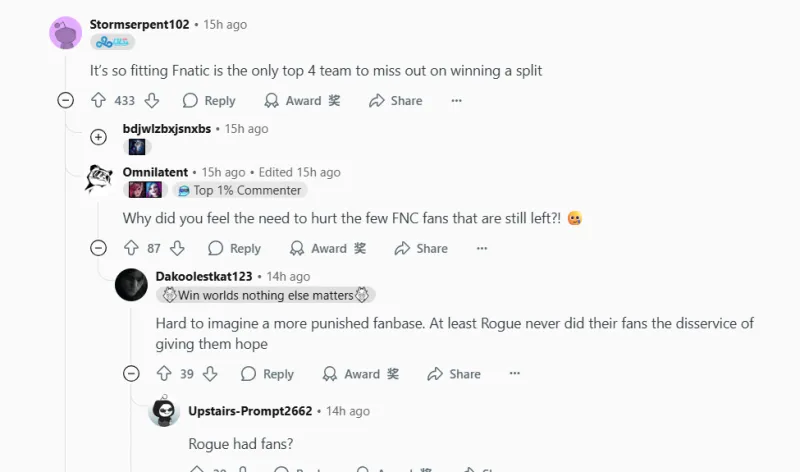The width and height of the screenshot is (800, 472).
Task: Collapse Dakoolestkat123's comment thread
Action: [131, 374]
